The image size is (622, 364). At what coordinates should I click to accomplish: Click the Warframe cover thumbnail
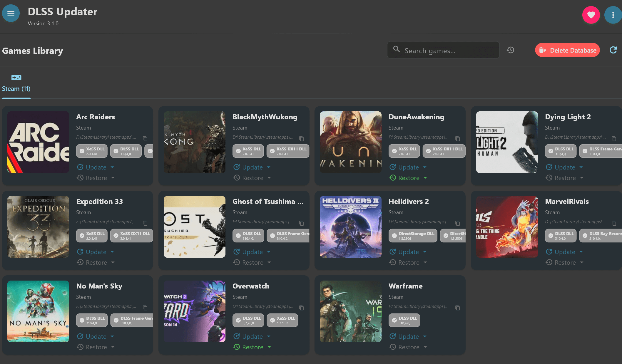pyautogui.click(x=351, y=311)
